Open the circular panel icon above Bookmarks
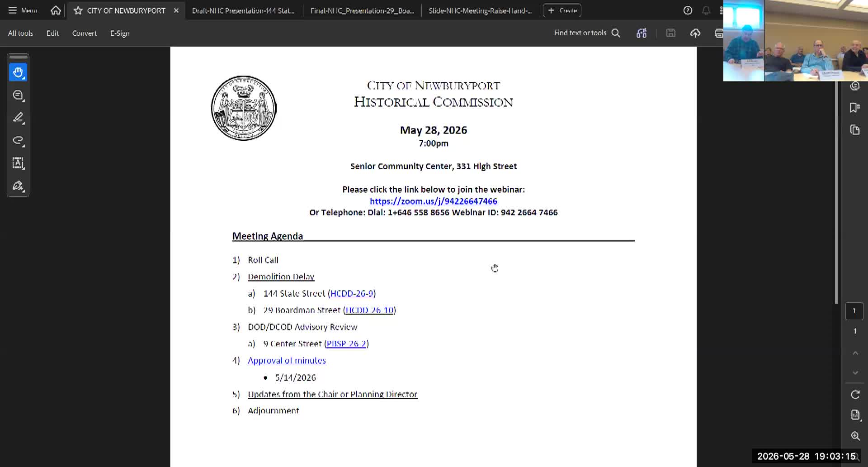 point(854,86)
